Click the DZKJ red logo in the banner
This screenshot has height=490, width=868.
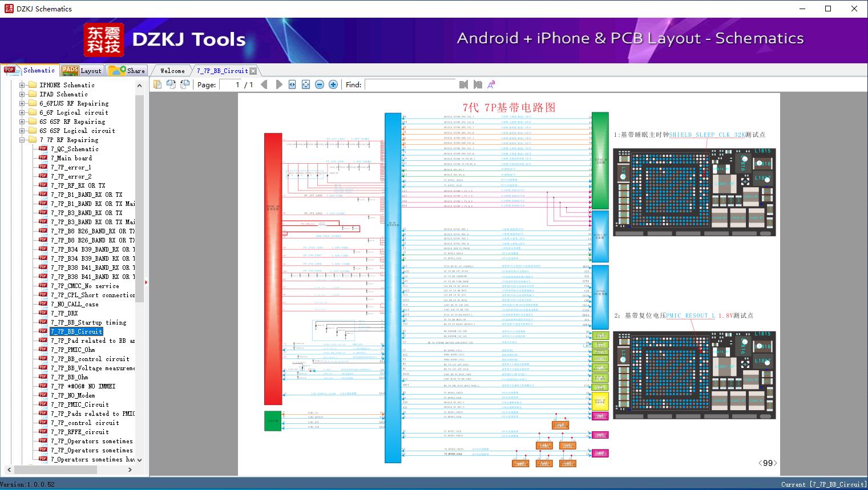pos(104,40)
